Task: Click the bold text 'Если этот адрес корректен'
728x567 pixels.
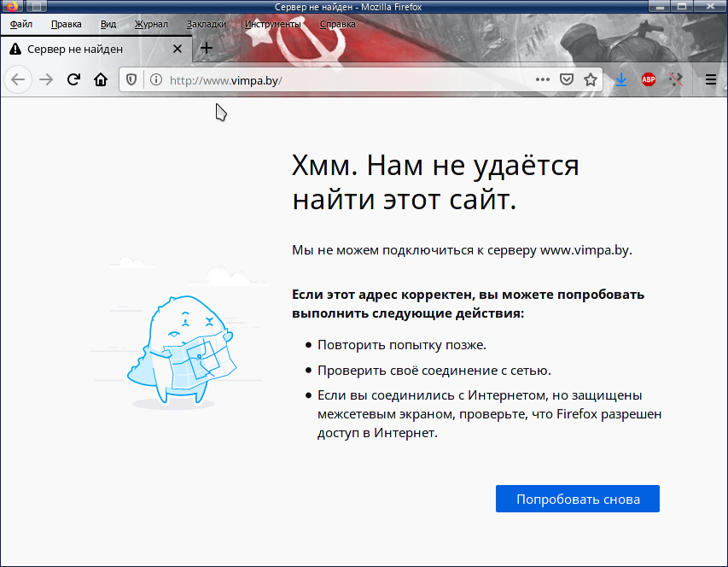Action: (x=381, y=295)
